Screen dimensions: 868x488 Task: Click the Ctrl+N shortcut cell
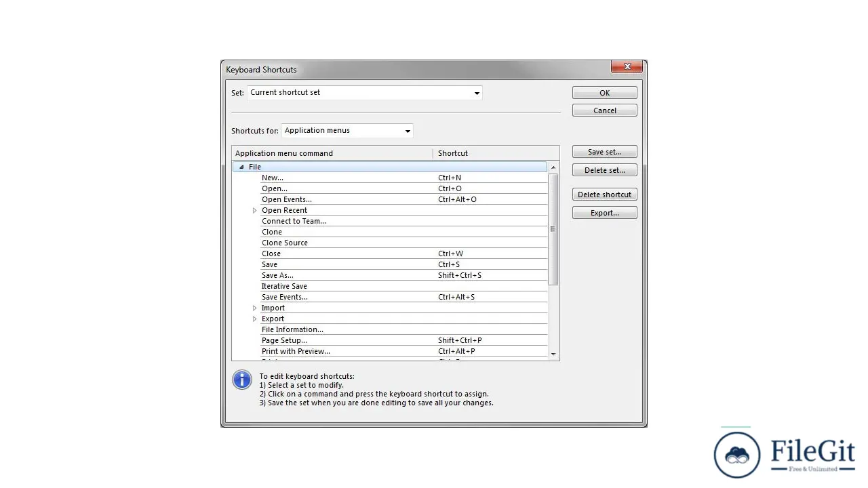pyautogui.click(x=450, y=178)
